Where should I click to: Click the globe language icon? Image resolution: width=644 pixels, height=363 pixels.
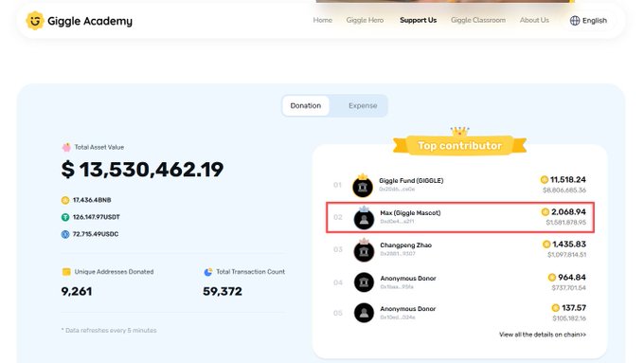coord(575,21)
